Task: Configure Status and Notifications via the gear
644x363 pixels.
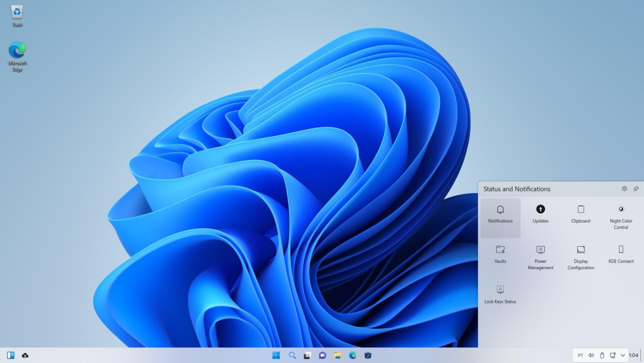Action: point(624,189)
